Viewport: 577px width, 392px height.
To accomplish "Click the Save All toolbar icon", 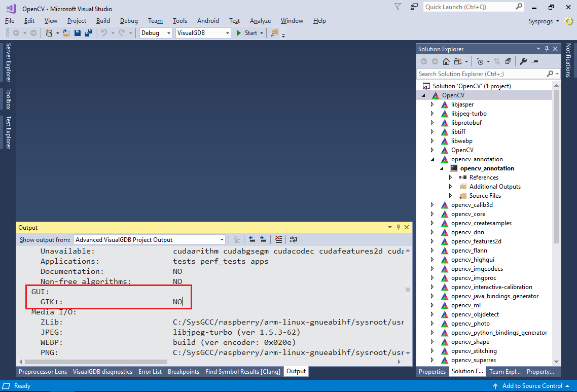I will tap(88, 33).
